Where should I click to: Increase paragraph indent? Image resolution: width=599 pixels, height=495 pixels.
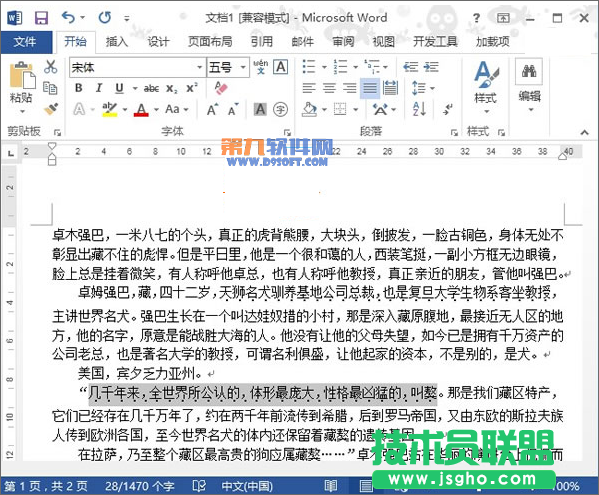(x=431, y=67)
